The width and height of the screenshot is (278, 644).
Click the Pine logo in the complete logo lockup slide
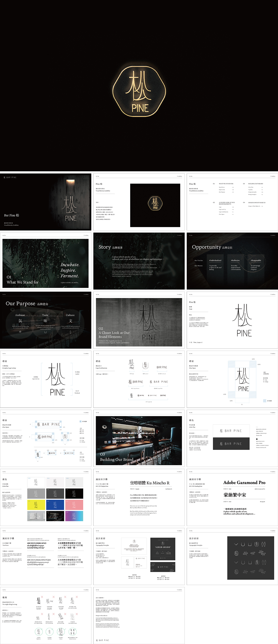point(57,379)
